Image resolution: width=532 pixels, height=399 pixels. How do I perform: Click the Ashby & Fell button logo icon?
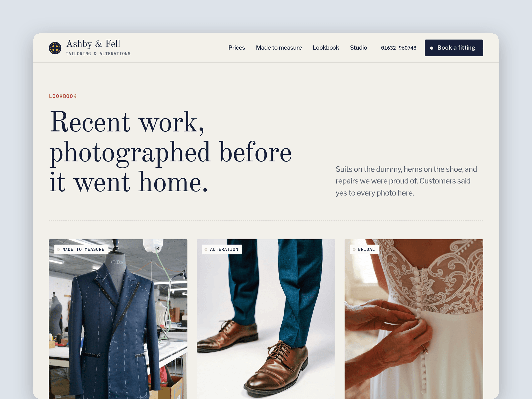(55, 48)
